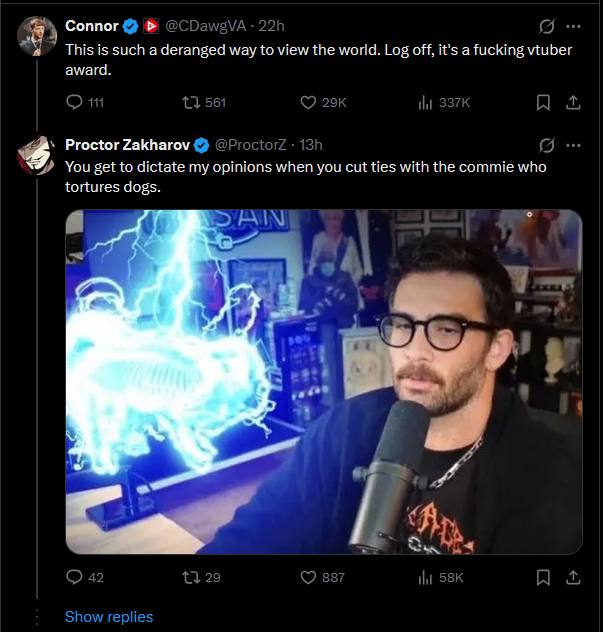Open Grok icon on Connor's tweet
The image size is (603, 632).
pos(547,27)
